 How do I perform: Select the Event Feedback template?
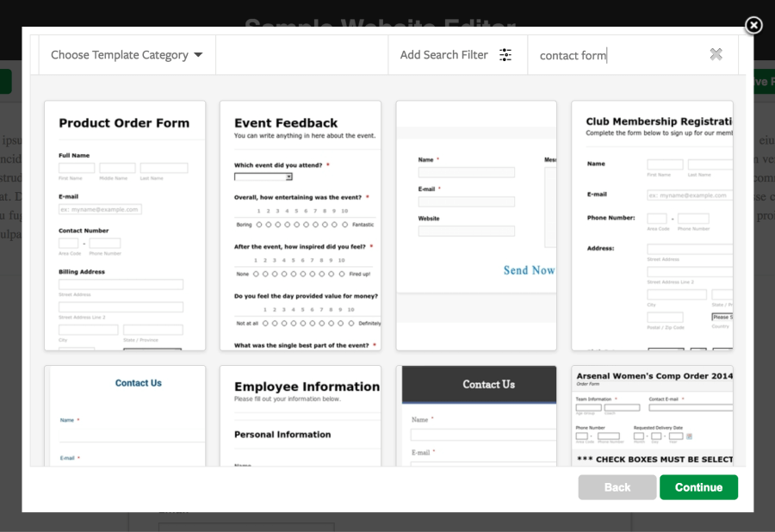(x=301, y=226)
